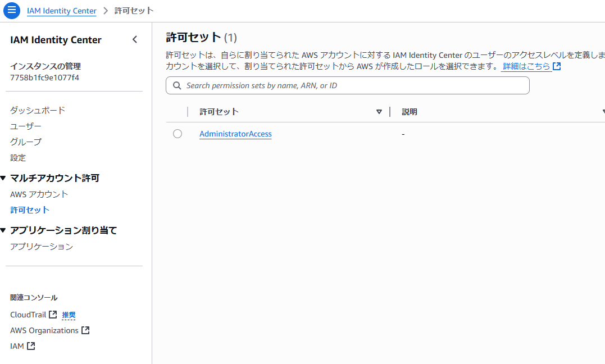Click インスタンスの管理 label

(46, 66)
